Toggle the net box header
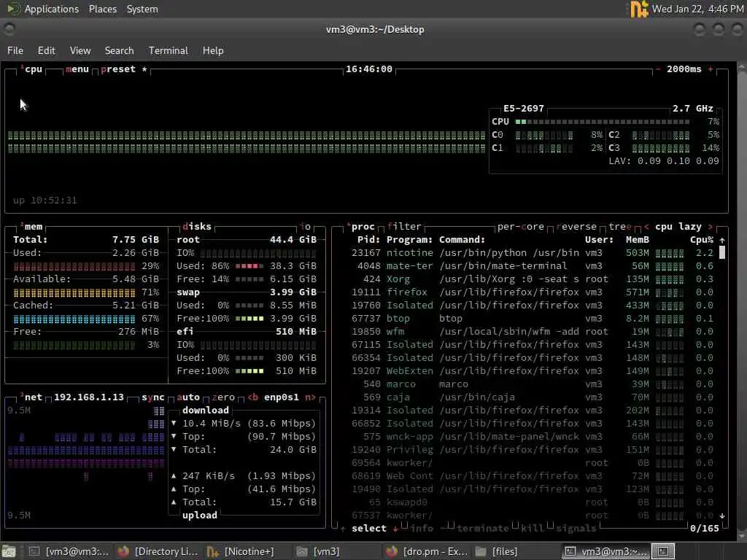747x560 pixels. click(x=32, y=397)
